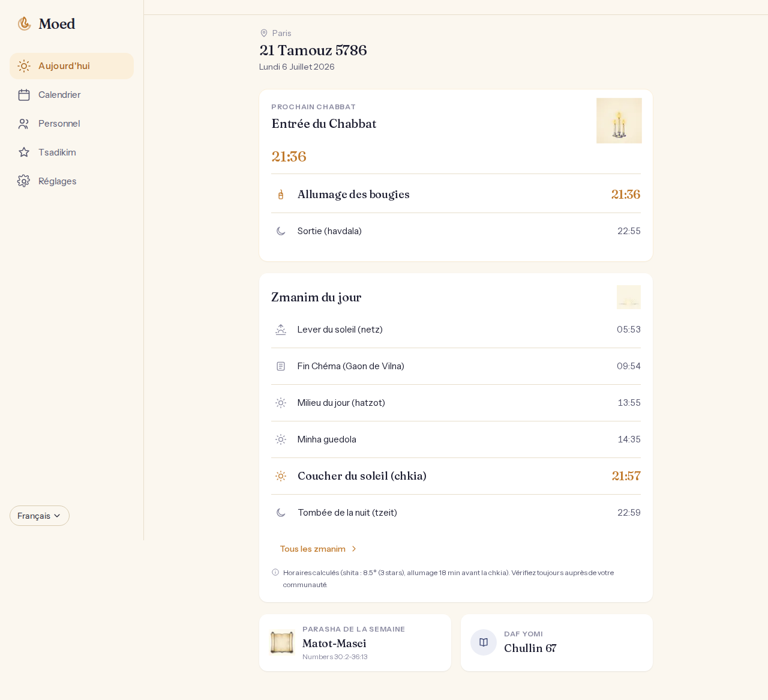Go to the Réglages section
Screen dimensions: 768x700
pyautogui.click(x=71, y=181)
